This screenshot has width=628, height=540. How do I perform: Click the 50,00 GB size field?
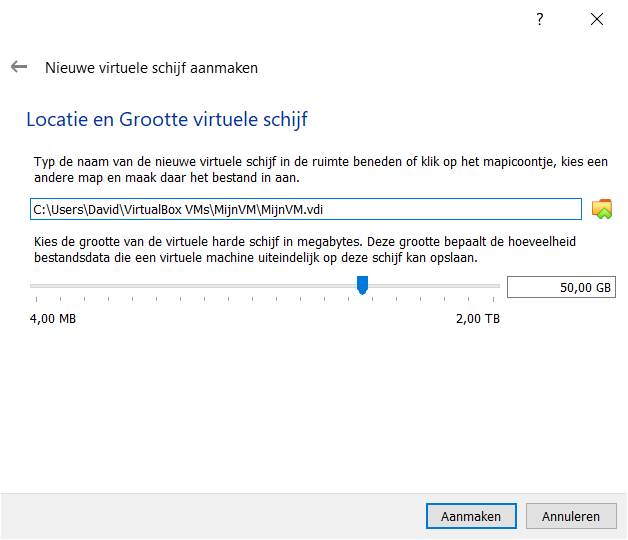point(560,287)
